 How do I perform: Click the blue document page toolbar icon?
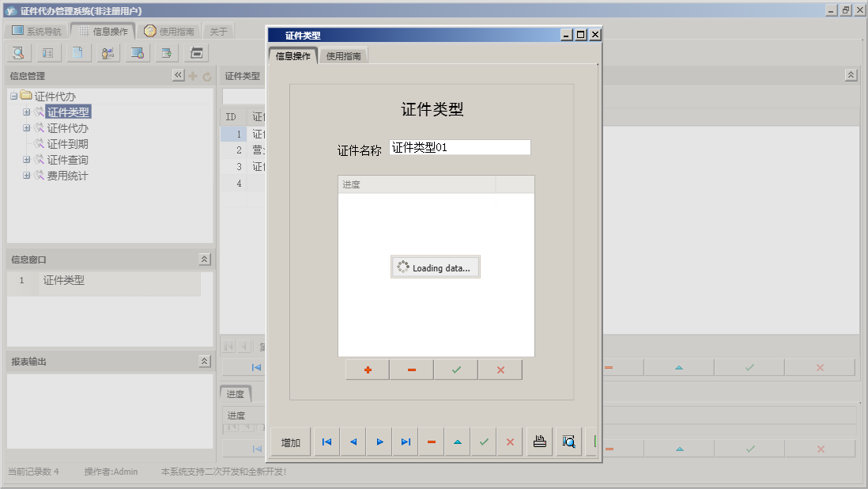coord(77,53)
